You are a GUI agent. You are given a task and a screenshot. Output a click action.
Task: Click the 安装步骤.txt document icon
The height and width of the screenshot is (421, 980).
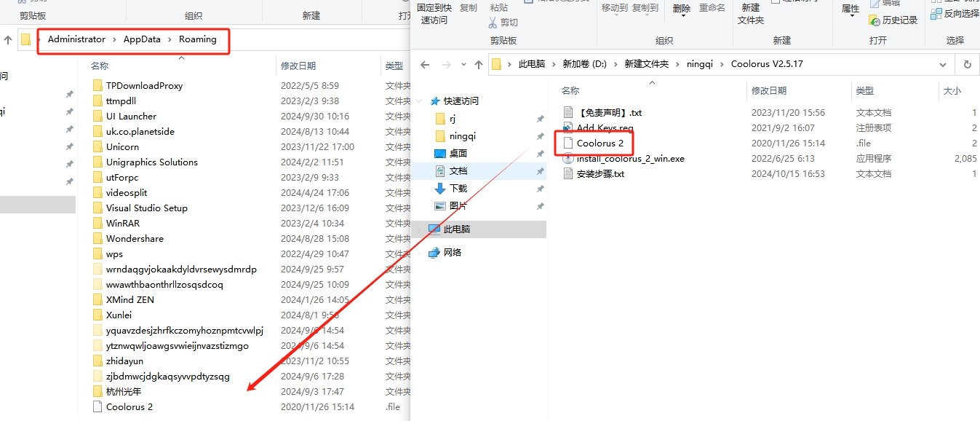point(569,173)
